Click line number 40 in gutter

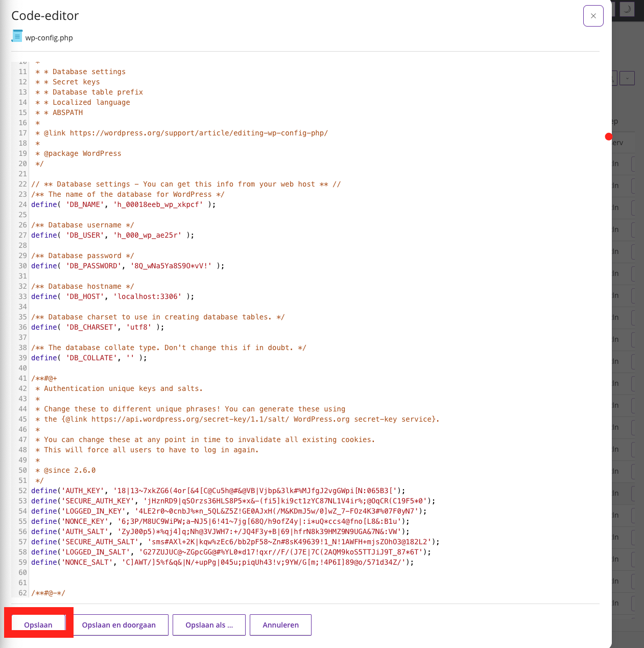(x=22, y=368)
